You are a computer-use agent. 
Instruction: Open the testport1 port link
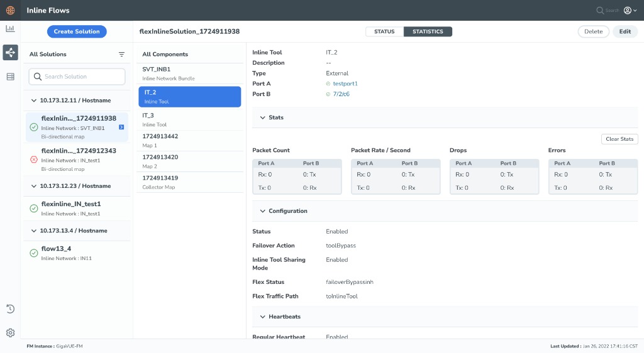(345, 84)
